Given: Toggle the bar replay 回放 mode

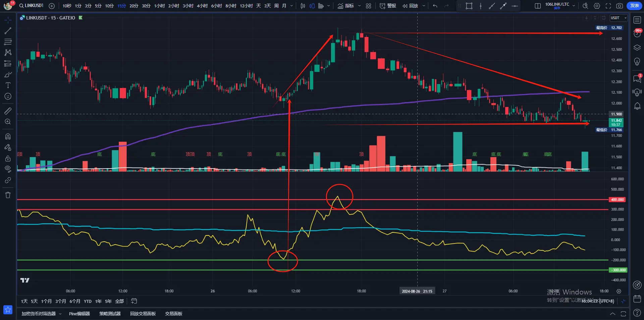Looking at the screenshot, I should [411, 6].
